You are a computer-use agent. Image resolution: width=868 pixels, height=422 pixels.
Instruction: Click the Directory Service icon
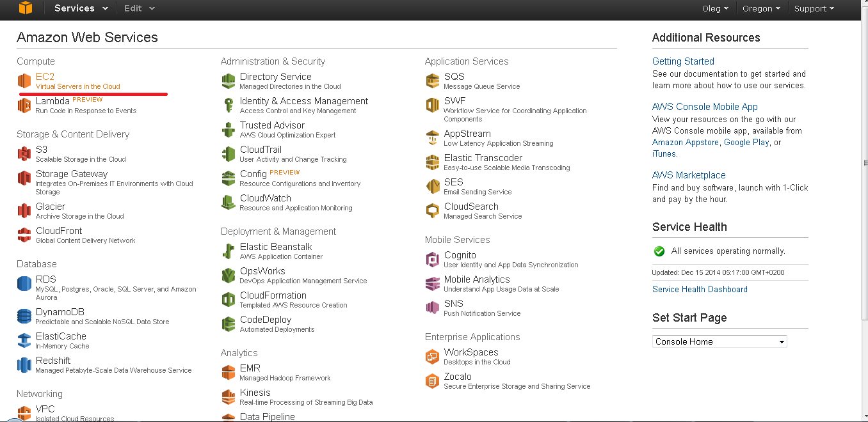(x=228, y=81)
